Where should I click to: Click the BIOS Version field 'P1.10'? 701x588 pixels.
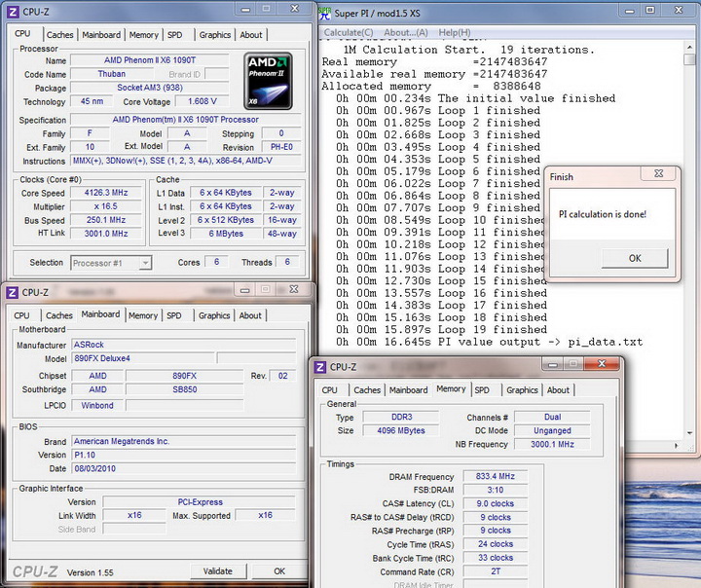point(183,455)
